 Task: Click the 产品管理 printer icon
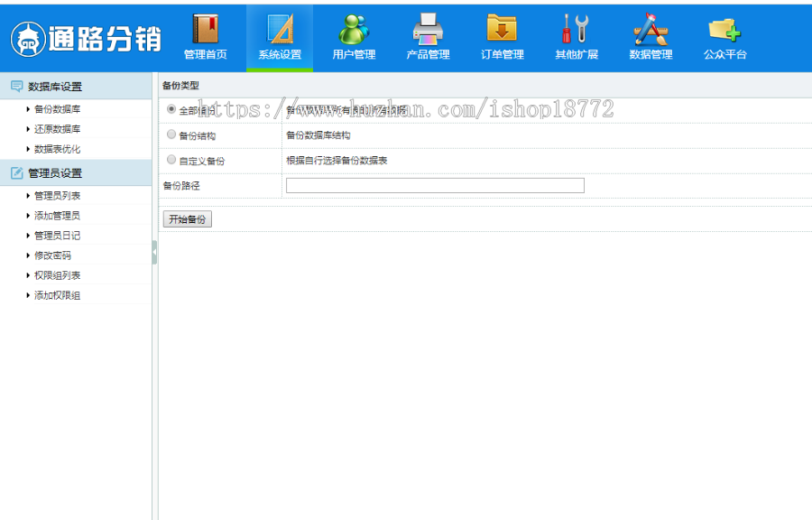click(428, 29)
